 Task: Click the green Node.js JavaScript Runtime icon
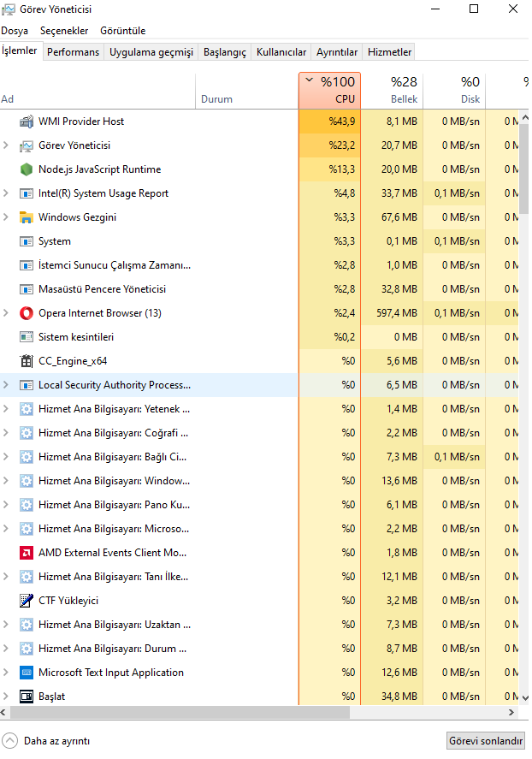click(x=27, y=169)
